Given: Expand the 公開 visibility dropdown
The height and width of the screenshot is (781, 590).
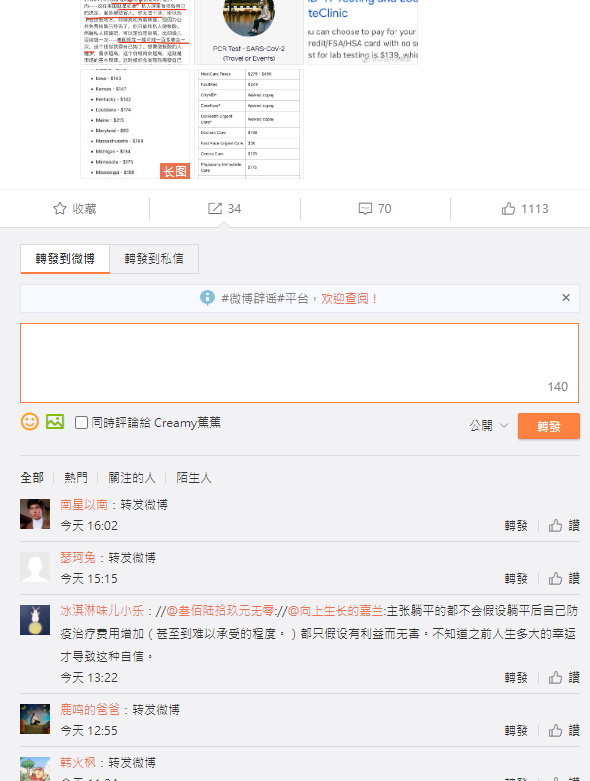Looking at the screenshot, I should pos(488,425).
